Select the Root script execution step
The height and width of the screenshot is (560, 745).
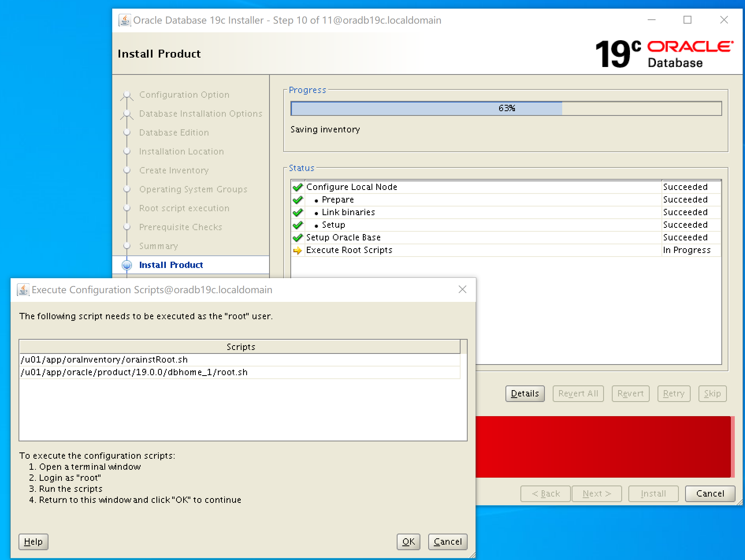(x=184, y=208)
